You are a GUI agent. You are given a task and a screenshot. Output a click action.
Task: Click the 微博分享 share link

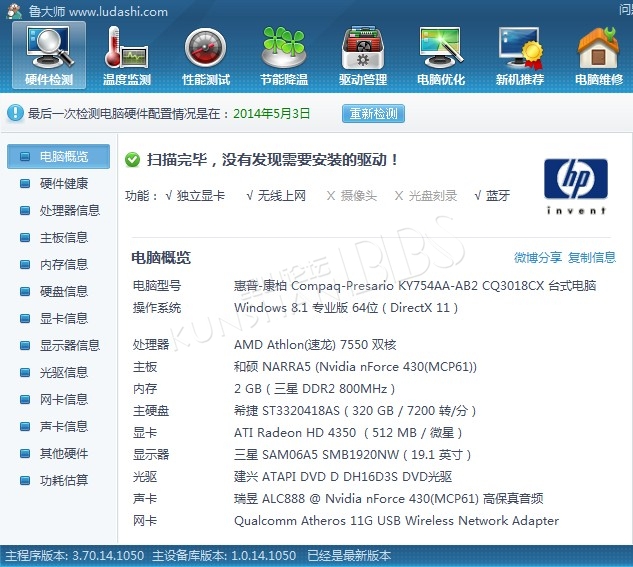point(537,257)
